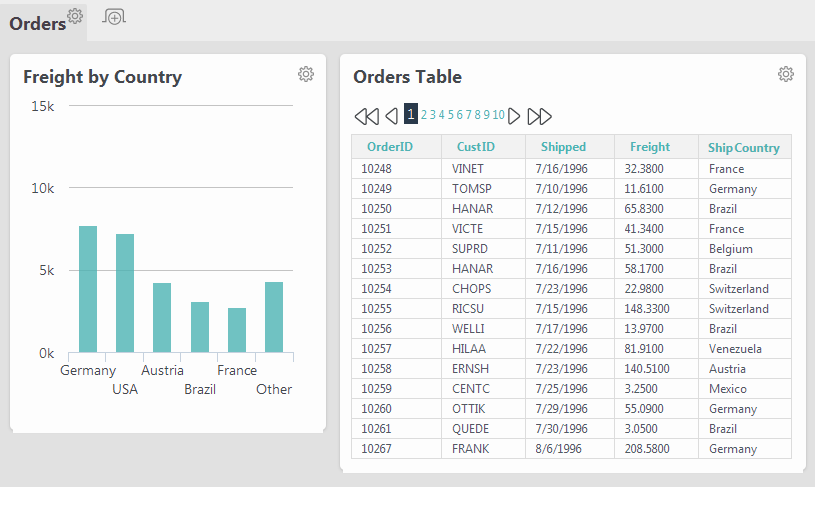Select the row for order 10255
The width and height of the screenshot is (815, 505).
point(571,309)
